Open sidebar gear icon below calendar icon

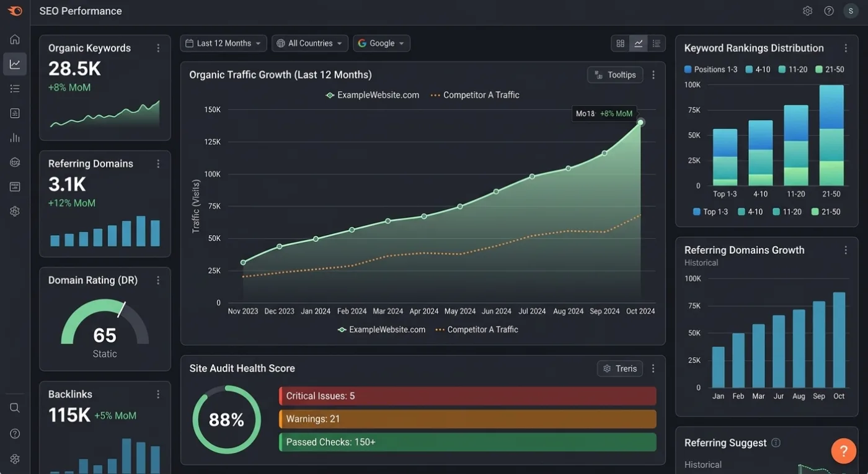point(15,212)
